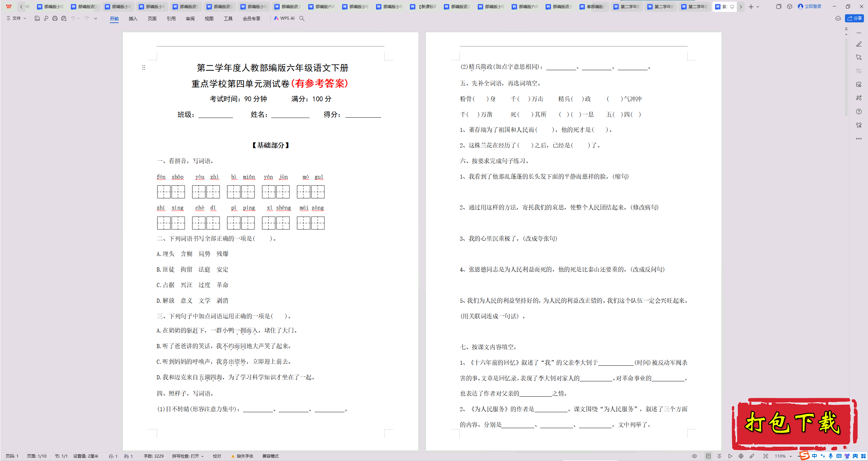
Task: Open the 【新课标 document tab
Action: click(x=423, y=6)
